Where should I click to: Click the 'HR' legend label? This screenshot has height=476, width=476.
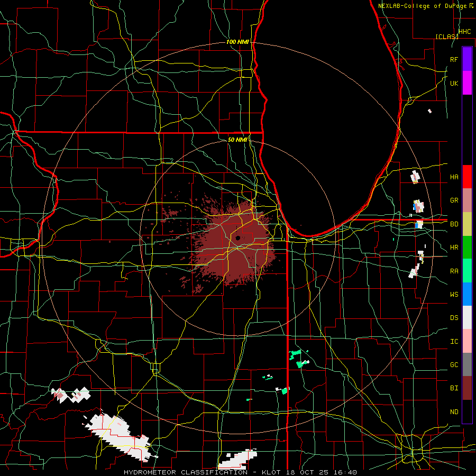(454, 248)
